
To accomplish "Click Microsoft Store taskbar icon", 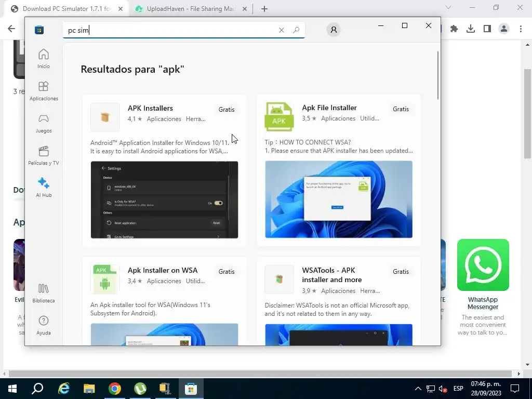I will pyautogui.click(x=191, y=389).
